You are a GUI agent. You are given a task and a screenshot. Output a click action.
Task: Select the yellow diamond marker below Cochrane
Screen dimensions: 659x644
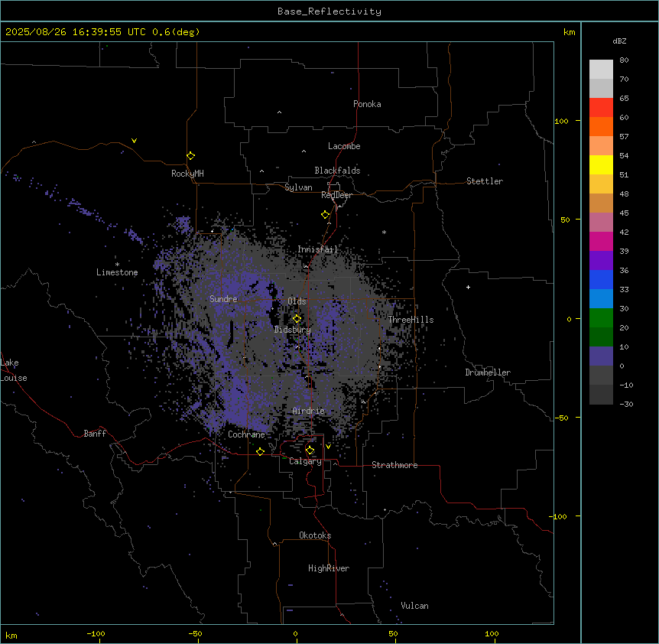click(x=260, y=451)
